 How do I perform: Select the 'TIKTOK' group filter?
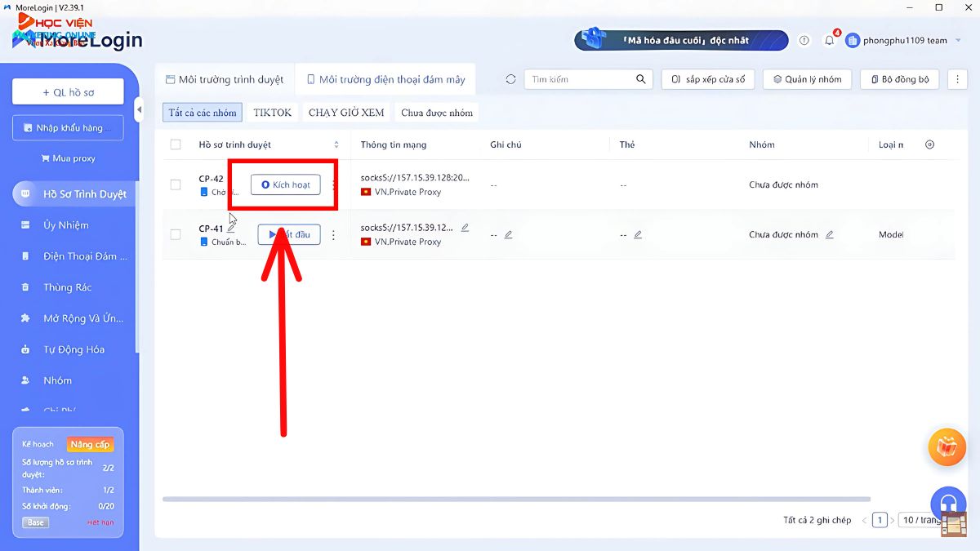[x=272, y=113]
